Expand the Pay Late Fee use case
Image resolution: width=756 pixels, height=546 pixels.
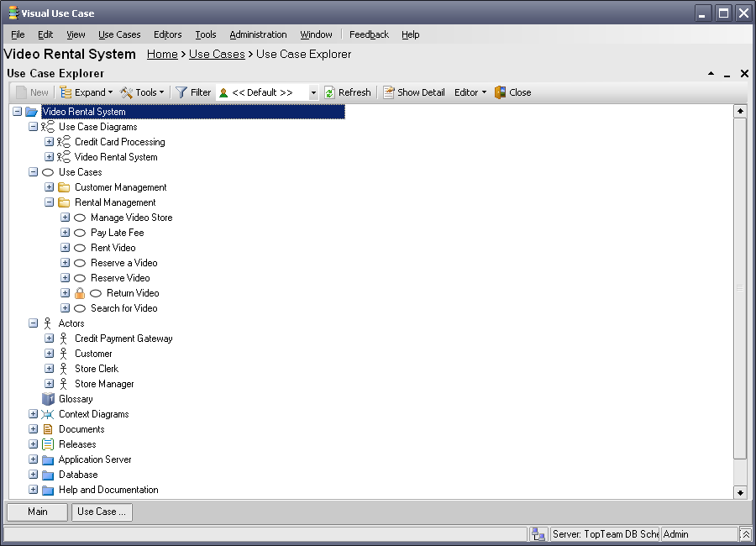(65, 232)
